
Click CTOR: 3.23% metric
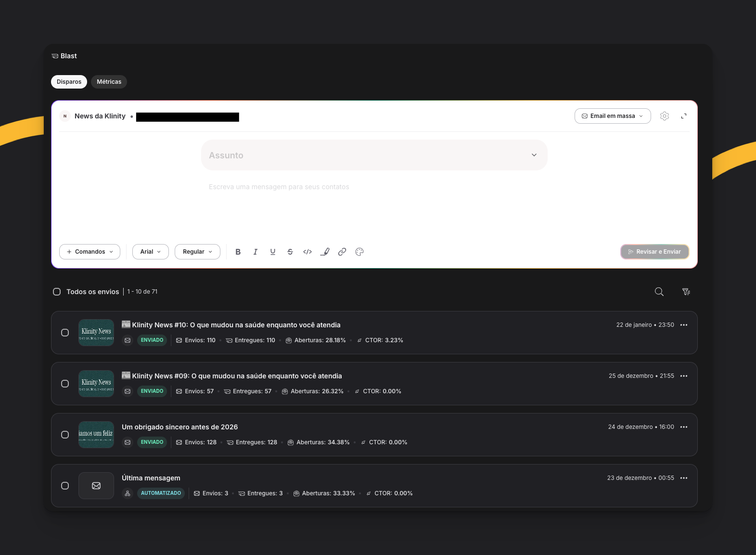click(380, 340)
